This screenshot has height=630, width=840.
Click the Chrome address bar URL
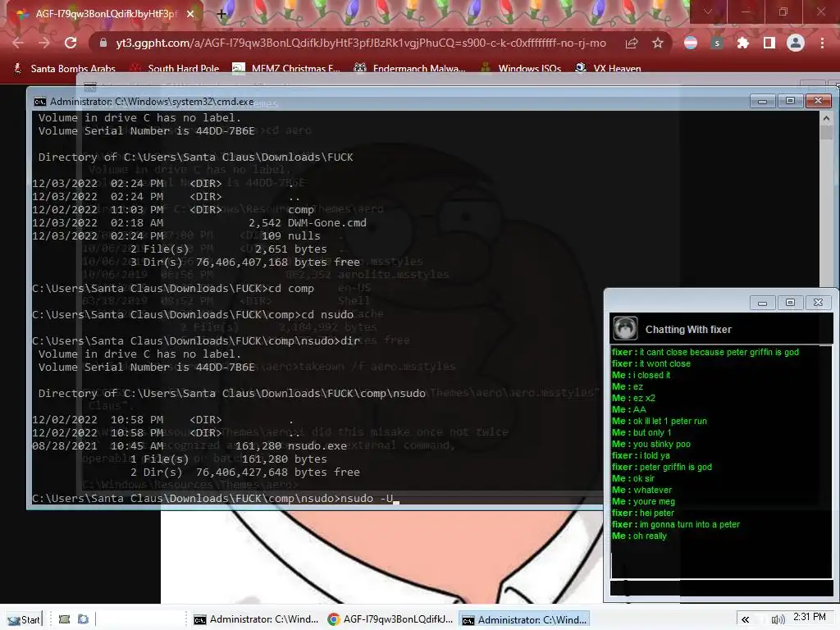[361, 43]
